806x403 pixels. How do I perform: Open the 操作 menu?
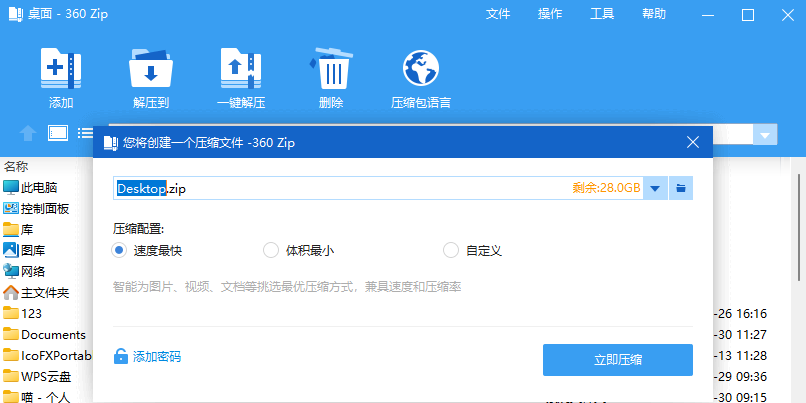(x=550, y=14)
